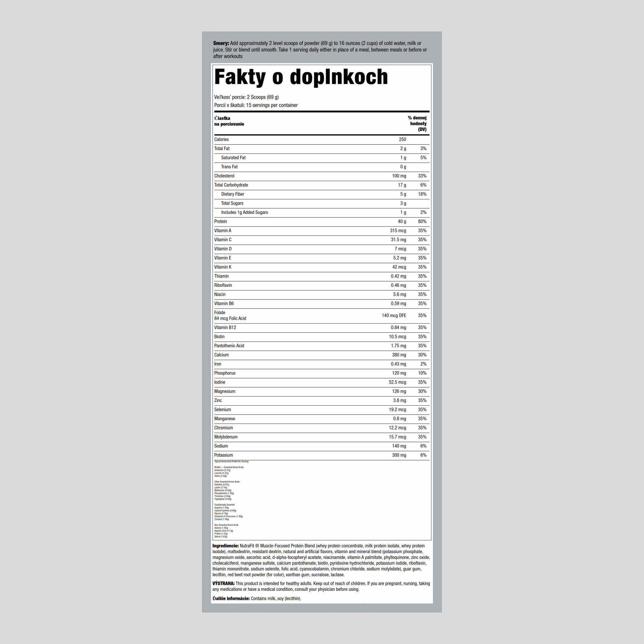Click 'Pantothenic Acid' row label

229,346
